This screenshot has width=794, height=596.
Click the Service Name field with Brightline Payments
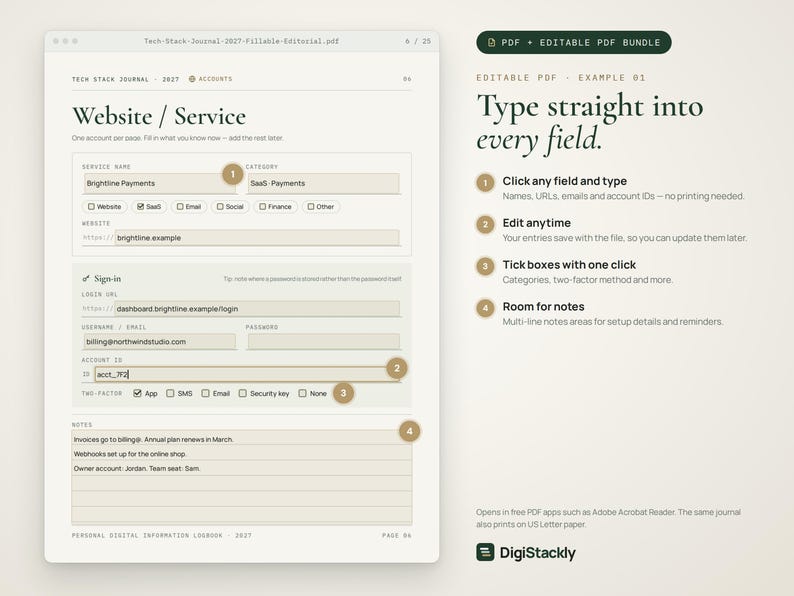(160, 183)
